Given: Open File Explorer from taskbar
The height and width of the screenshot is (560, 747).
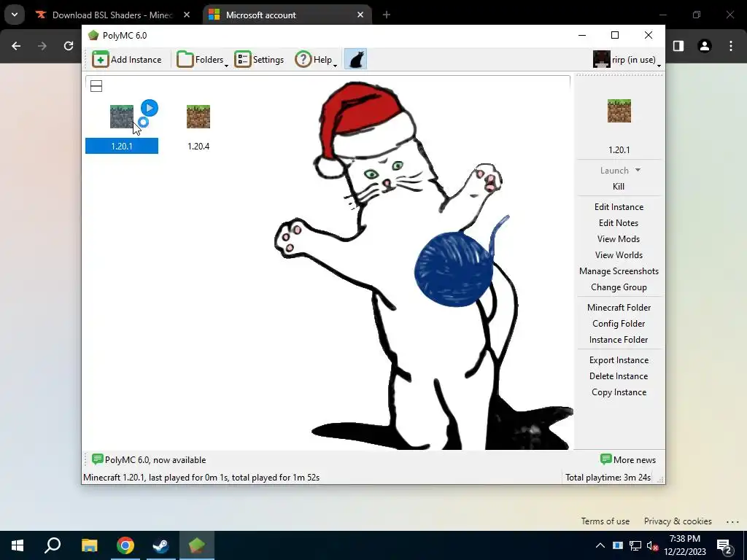Looking at the screenshot, I should [x=89, y=545].
